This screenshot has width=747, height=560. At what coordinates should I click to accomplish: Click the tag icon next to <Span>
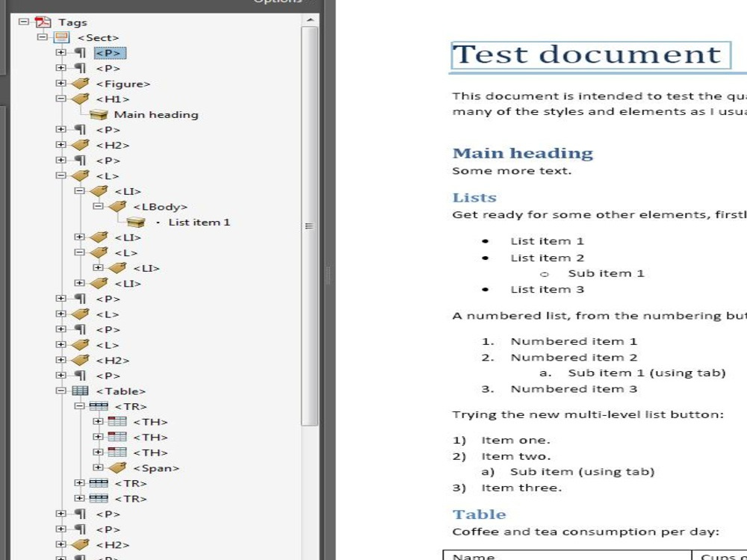coord(117,468)
